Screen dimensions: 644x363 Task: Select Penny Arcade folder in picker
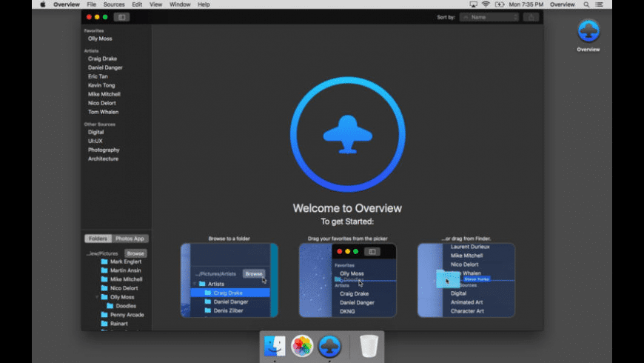tap(122, 315)
